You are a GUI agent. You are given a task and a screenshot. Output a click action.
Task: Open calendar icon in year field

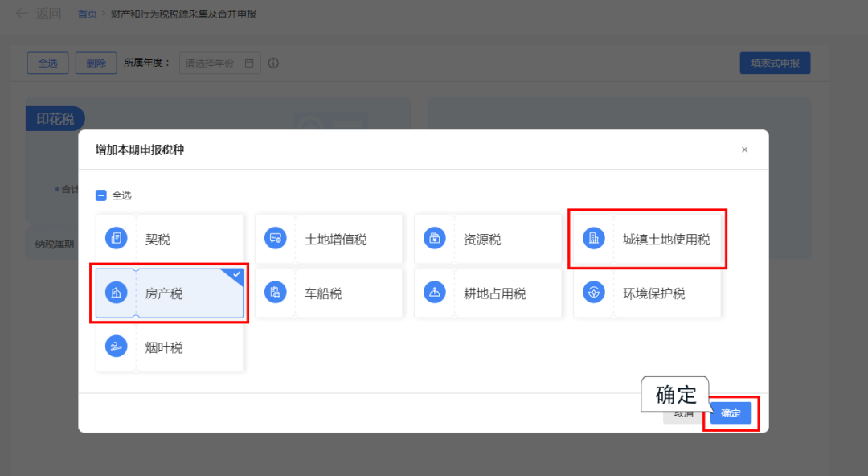point(249,64)
